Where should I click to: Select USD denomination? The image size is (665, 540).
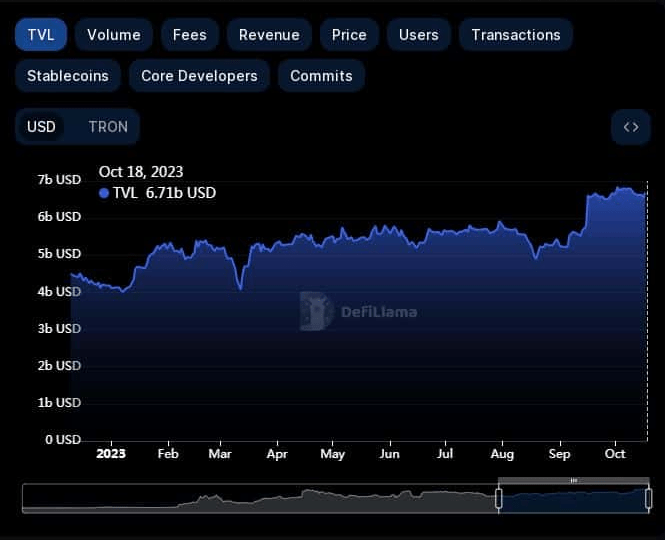coord(41,127)
